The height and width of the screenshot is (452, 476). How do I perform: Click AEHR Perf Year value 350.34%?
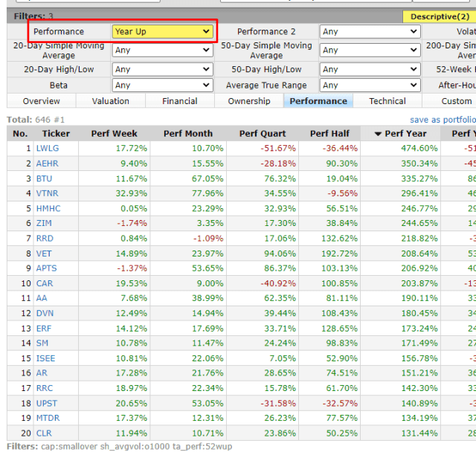click(x=419, y=164)
